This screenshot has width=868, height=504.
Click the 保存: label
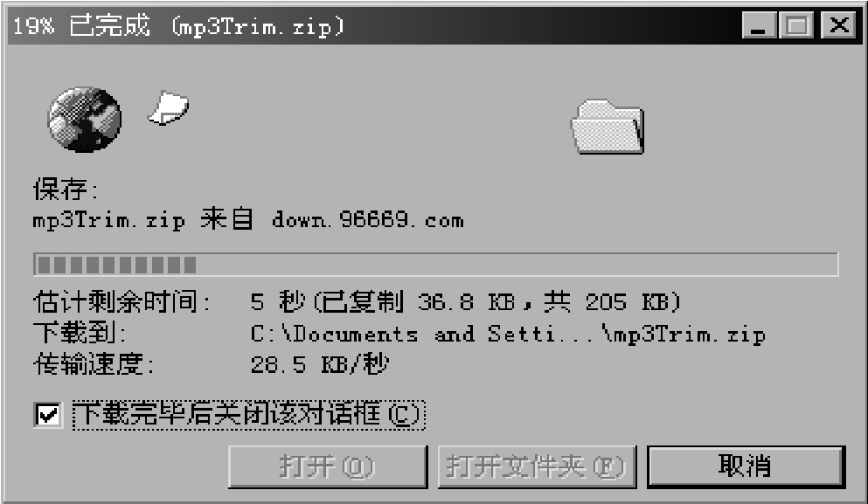point(66,190)
